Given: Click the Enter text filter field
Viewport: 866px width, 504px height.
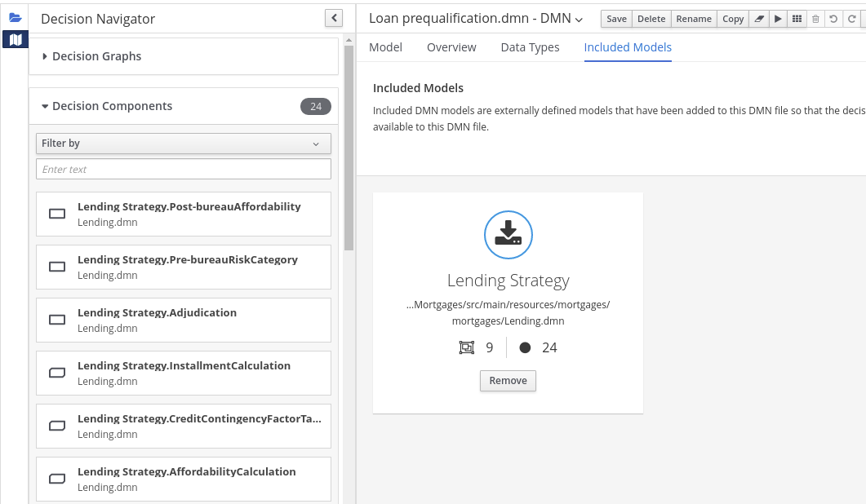Looking at the screenshot, I should click(x=184, y=169).
